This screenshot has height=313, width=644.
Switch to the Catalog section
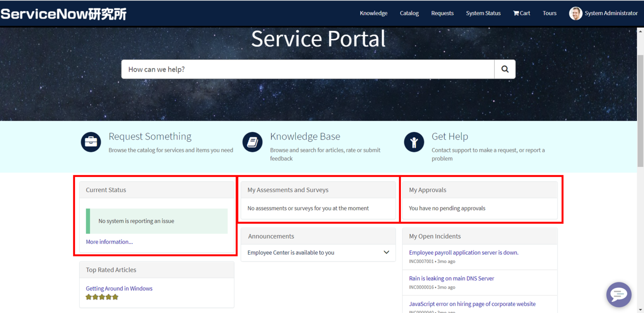point(409,13)
